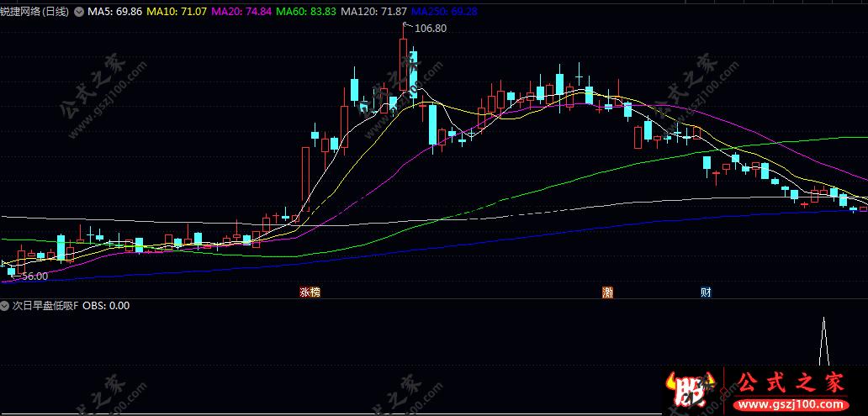
Task: Open the 涨榜 event marker
Action: pyautogui.click(x=310, y=292)
